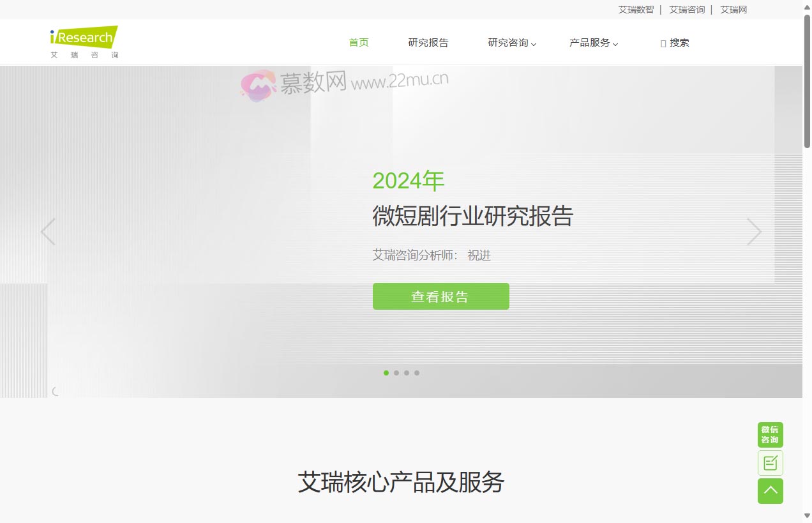
Task: Select the third carousel pagination dot
Action: point(407,373)
